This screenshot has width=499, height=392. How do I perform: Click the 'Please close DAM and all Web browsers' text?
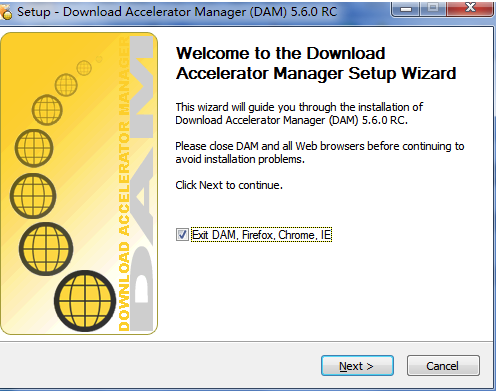click(x=320, y=153)
